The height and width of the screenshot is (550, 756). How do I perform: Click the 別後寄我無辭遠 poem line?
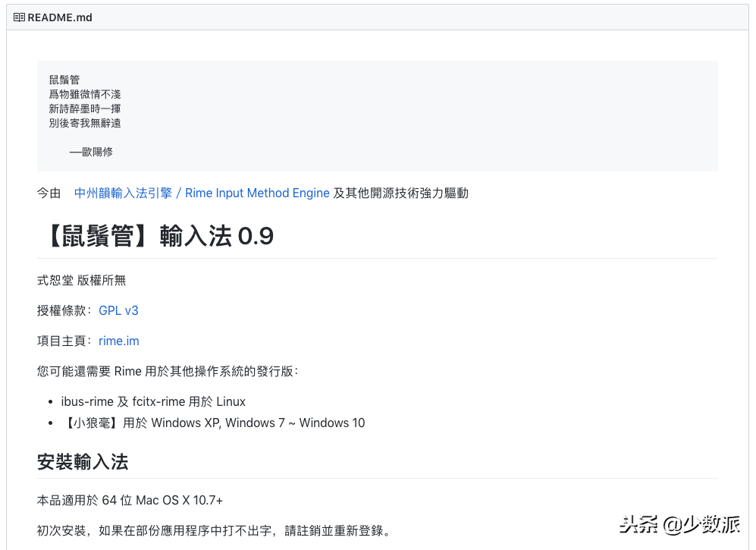pyautogui.click(x=85, y=123)
